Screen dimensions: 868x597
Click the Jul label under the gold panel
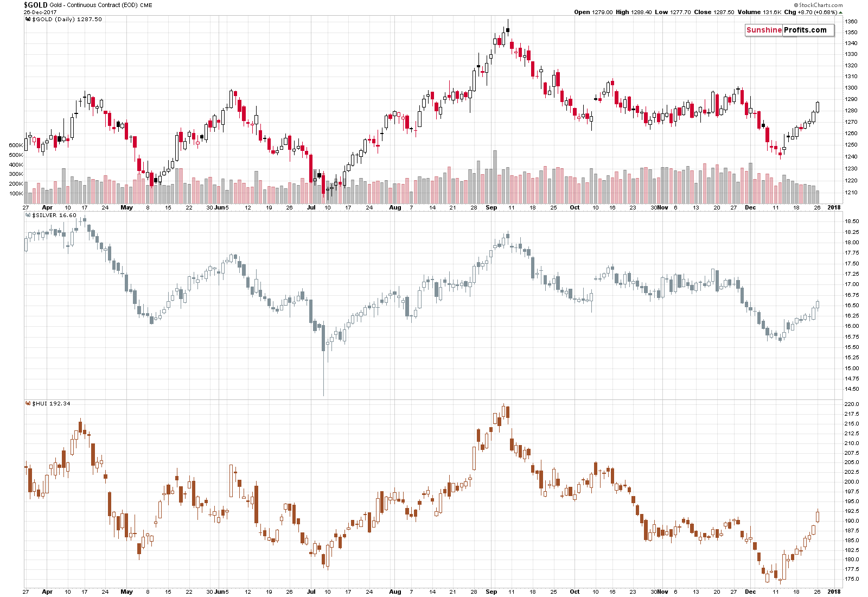[311, 207]
